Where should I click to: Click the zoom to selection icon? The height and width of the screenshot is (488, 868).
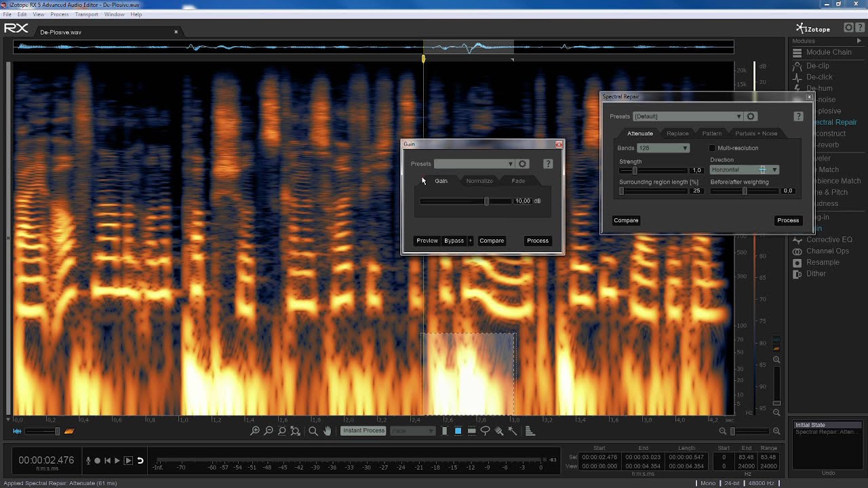coord(282,431)
